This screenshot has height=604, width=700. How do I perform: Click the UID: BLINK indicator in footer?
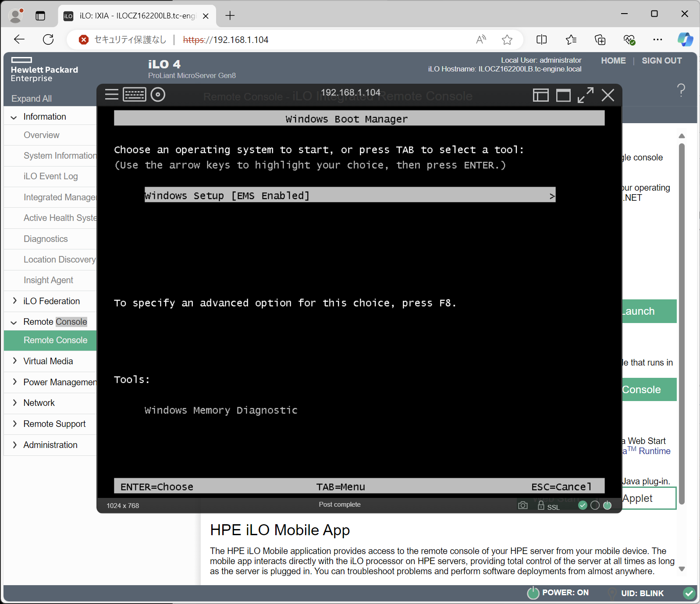point(636,593)
